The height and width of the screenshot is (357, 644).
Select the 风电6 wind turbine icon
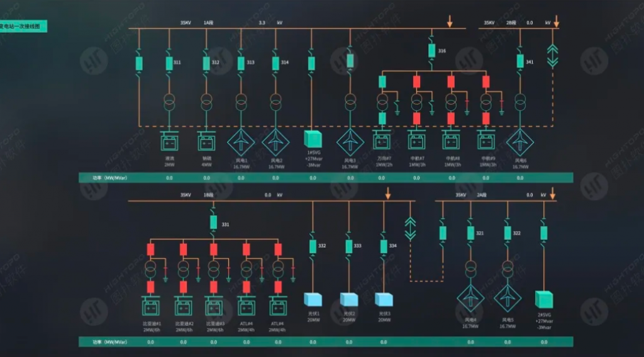pos(520,142)
